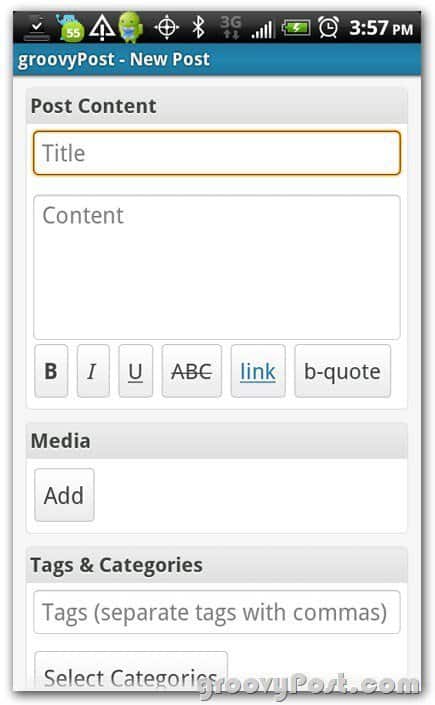Tap the warning triangle notification icon

(102, 27)
